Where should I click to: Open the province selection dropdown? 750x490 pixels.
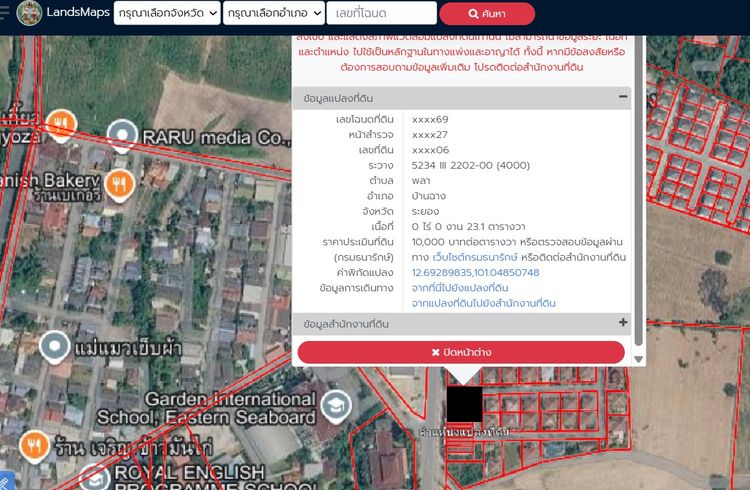167,13
